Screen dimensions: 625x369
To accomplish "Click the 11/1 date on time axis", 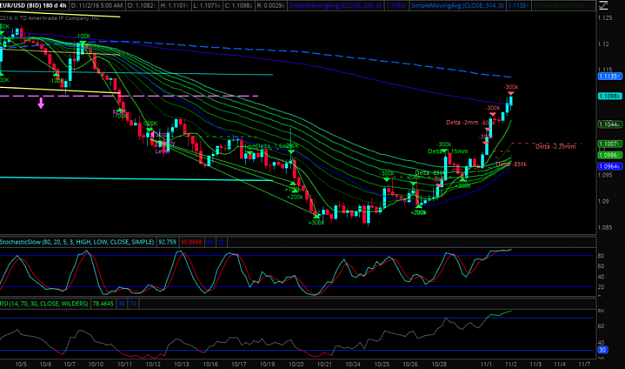I will tap(486, 364).
